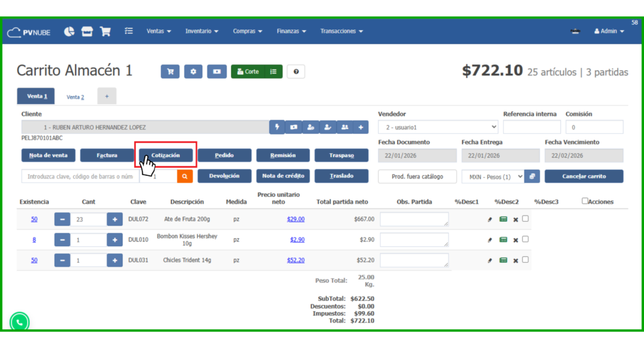Click the lightning quick-client icon
This screenshot has height=362, width=644.
277,127
